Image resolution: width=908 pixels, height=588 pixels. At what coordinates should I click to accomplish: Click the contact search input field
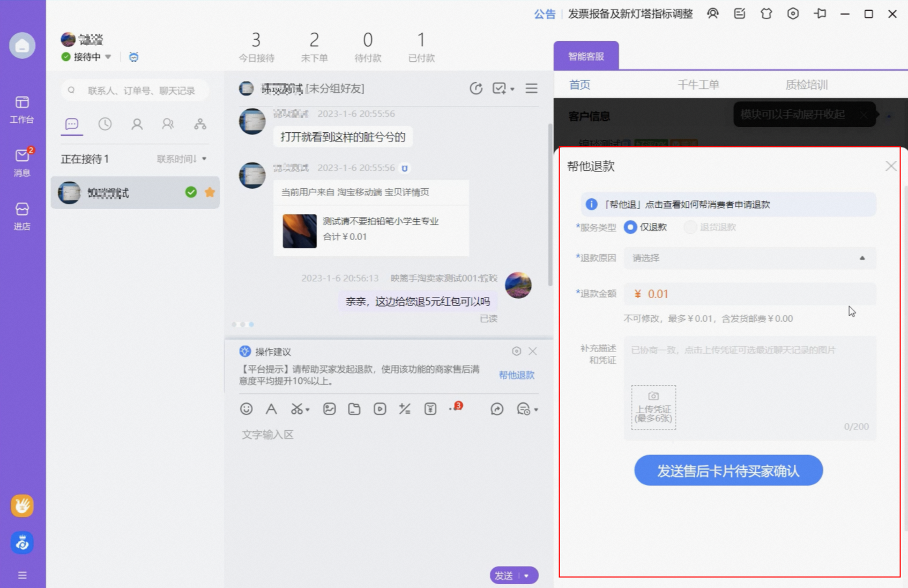pyautogui.click(x=135, y=91)
